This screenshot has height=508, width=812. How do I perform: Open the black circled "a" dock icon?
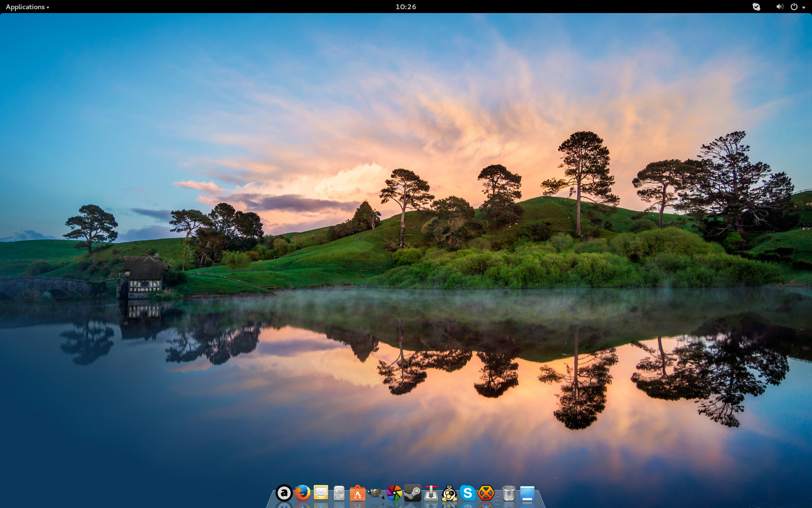[284, 493]
